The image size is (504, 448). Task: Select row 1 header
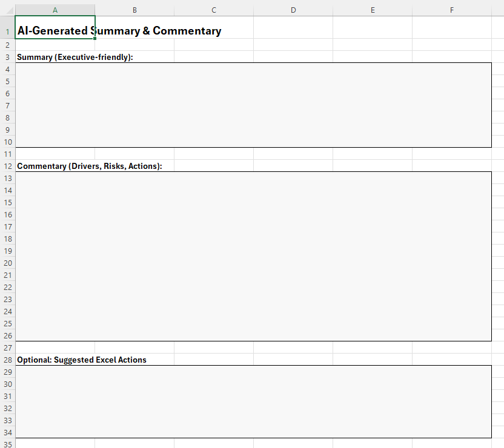7,31
